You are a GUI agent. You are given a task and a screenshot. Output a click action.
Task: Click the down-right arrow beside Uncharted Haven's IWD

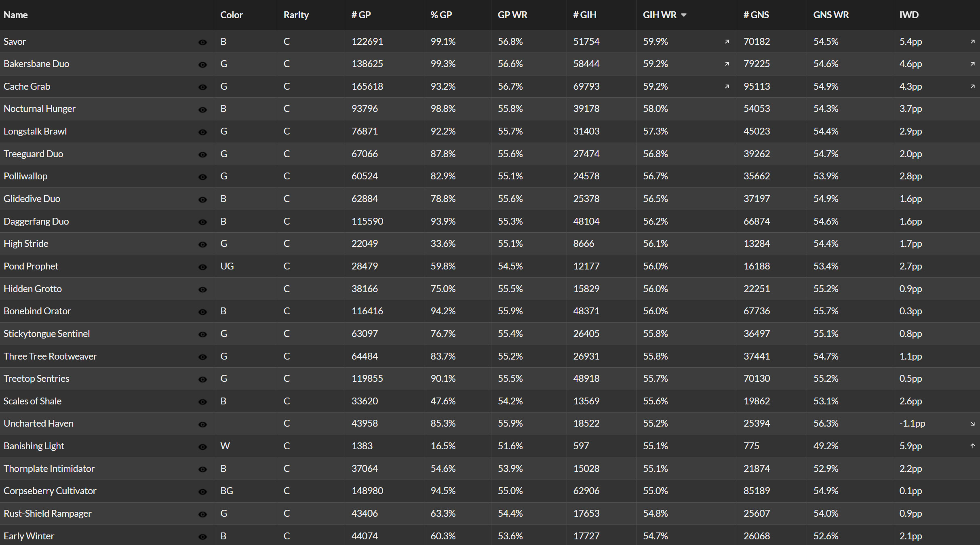tap(973, 424)
